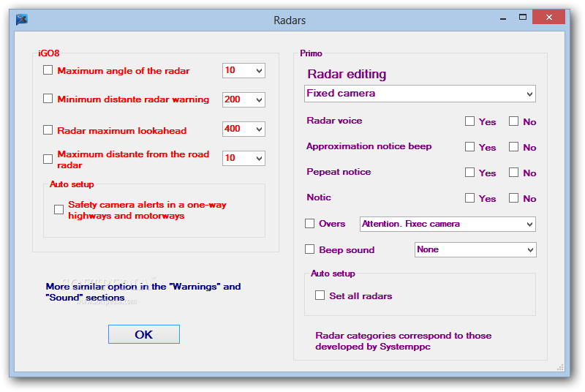The height and width of the screenshot is (392, 585).
Task: Enable the Overs checkbox
Action: [x=309, y=223]
